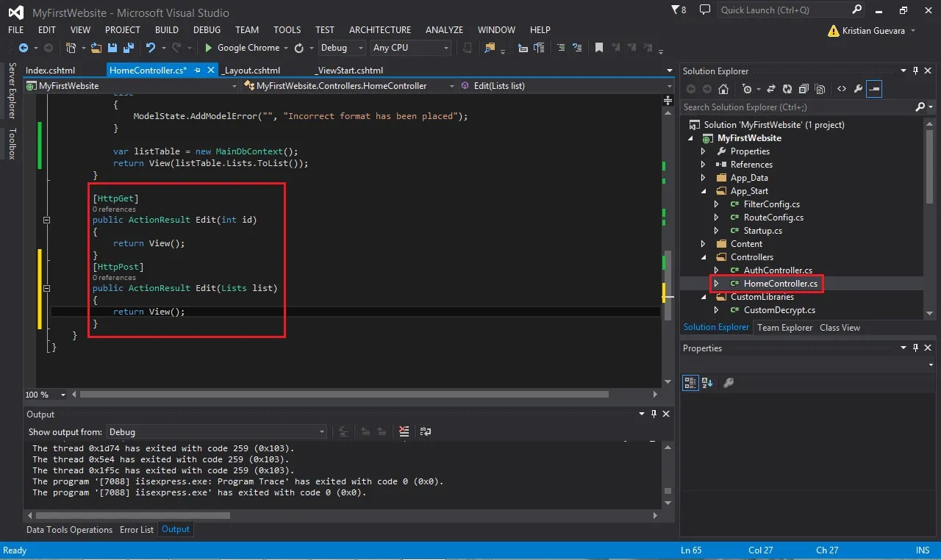
Task: Select RouteConfig.cs in Solution Explorer
Action: click(773, 218)
